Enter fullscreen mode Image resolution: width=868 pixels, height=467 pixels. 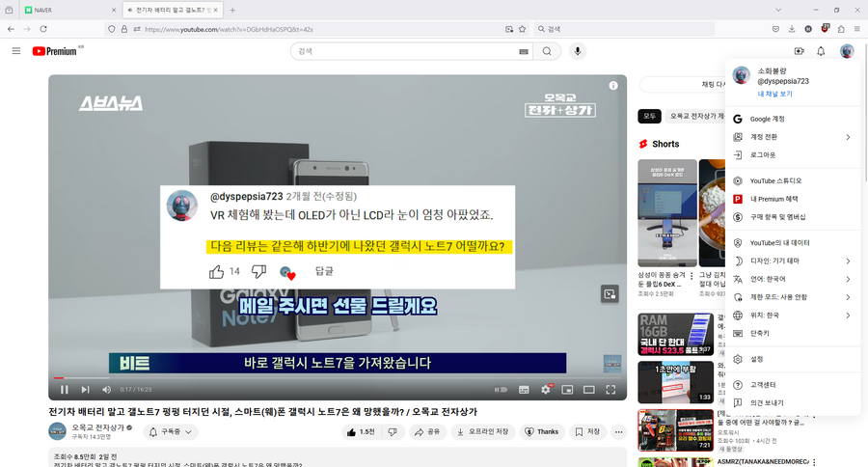click(610, 390)
